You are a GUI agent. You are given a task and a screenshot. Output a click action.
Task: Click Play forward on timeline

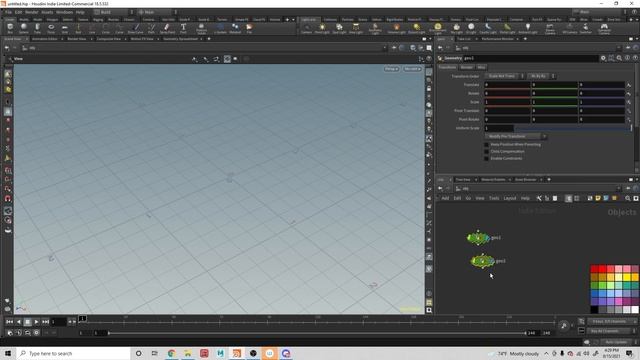click(36, 322)
